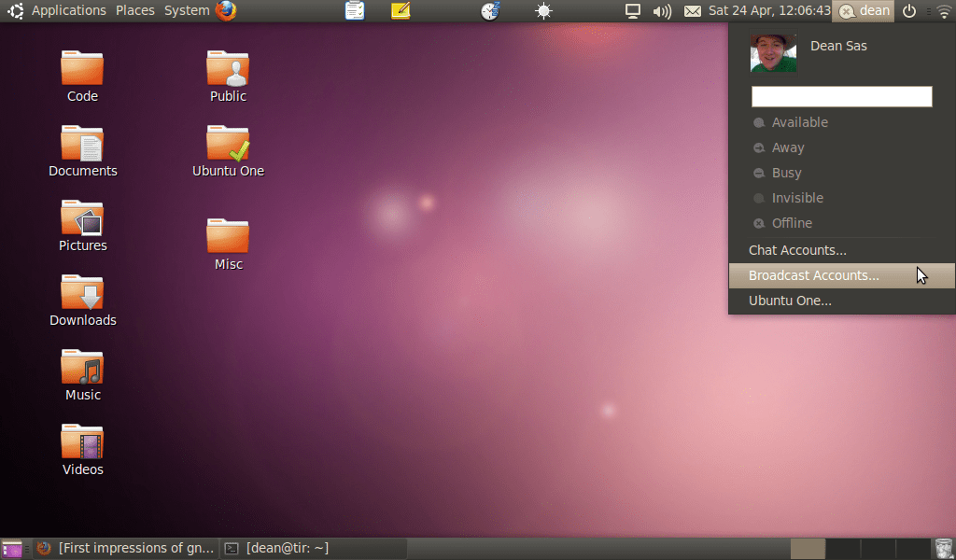This screenshot has height=560, width=956.
Task: Click the brightness sun applet icon
Action: (x=543, y=11)
